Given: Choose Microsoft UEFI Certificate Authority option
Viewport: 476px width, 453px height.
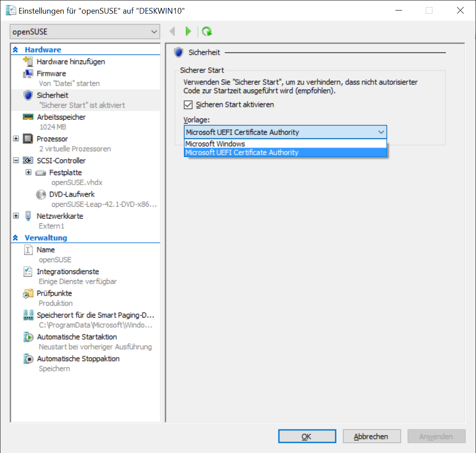Looking at the screenshot, I should tap(286, 152).
